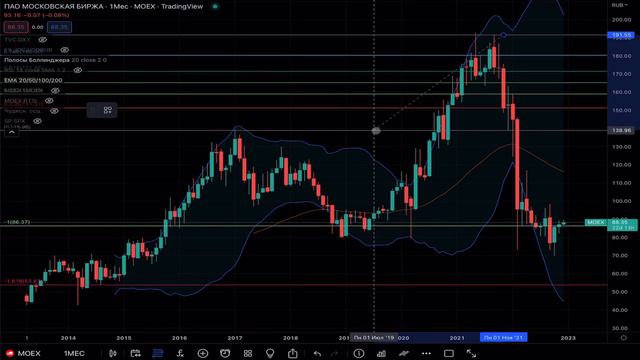Viewport: 640px width, 360px height.
Task: Click the rectangle screen mode icon
Action: tap(449, 353)
